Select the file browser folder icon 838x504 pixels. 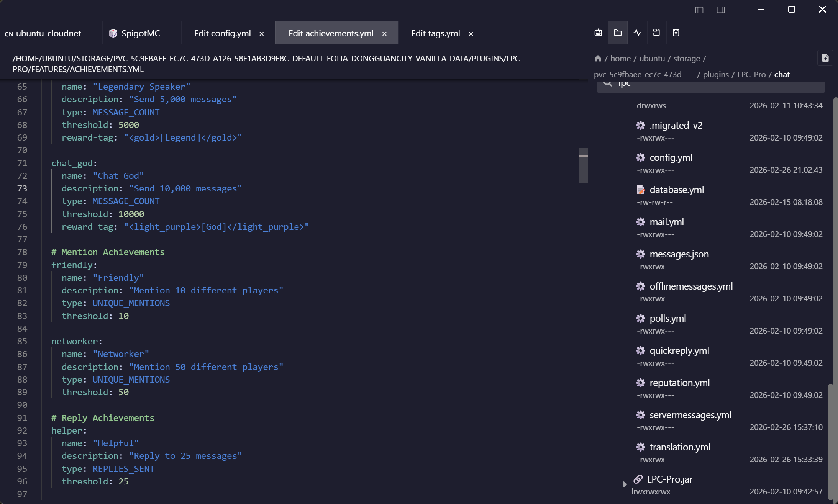[618, 33]
